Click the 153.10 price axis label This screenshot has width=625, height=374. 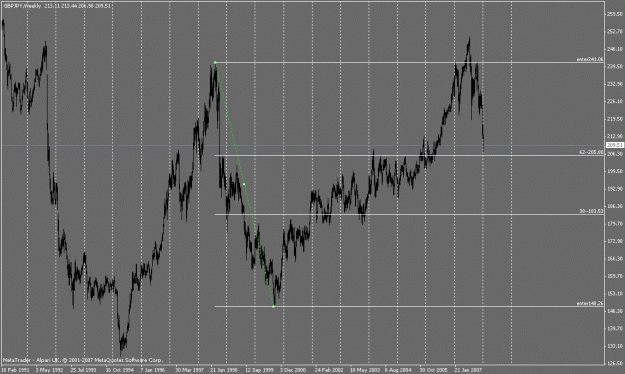614,293
